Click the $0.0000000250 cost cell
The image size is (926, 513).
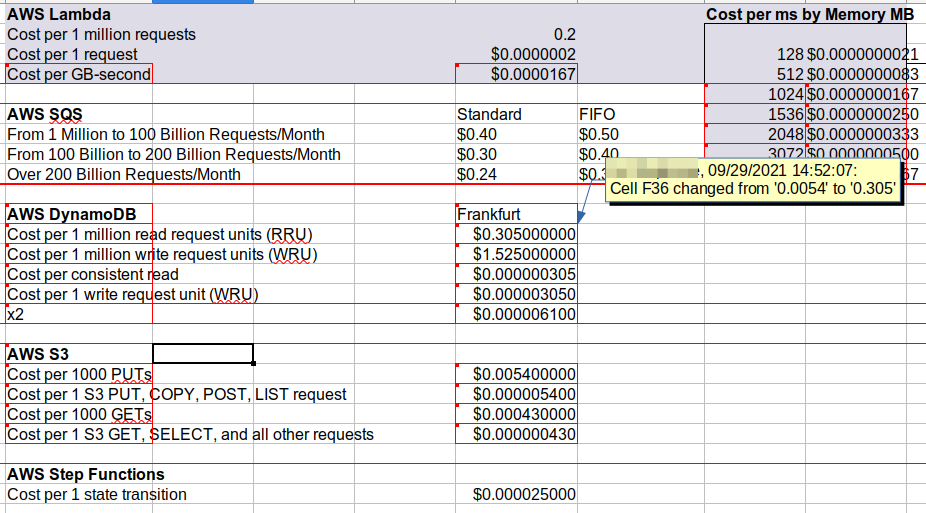[863, 115]
